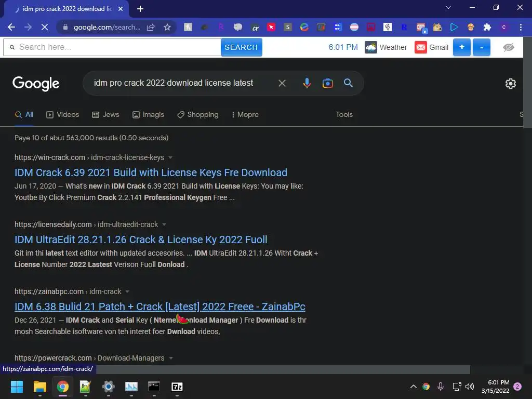The height and width of the screenshot is (399, 532).
Task: Toggle the crossed-eye hide toolbar icon
Action: tap(508, 47)
